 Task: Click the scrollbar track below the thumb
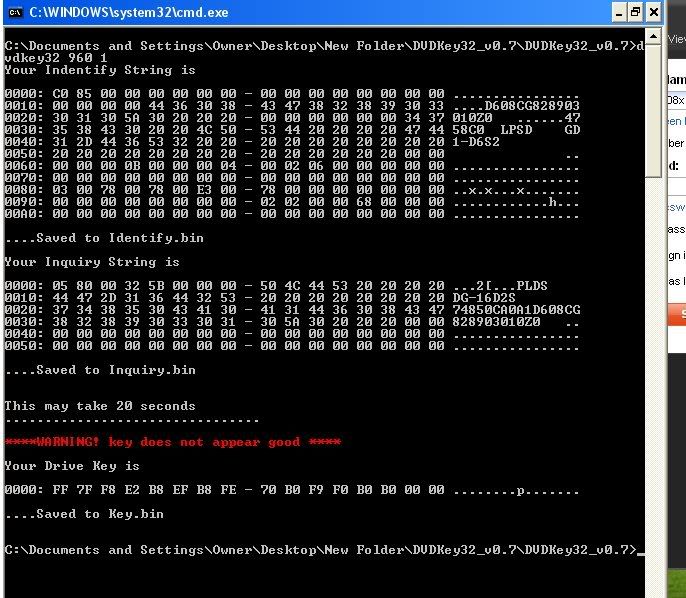point(653,380)
